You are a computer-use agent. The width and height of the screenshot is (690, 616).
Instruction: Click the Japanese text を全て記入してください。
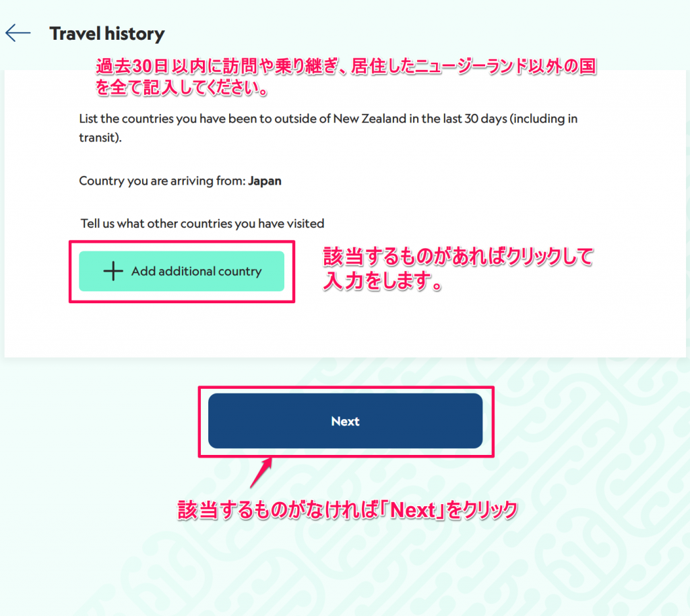[x=182, y=87]
